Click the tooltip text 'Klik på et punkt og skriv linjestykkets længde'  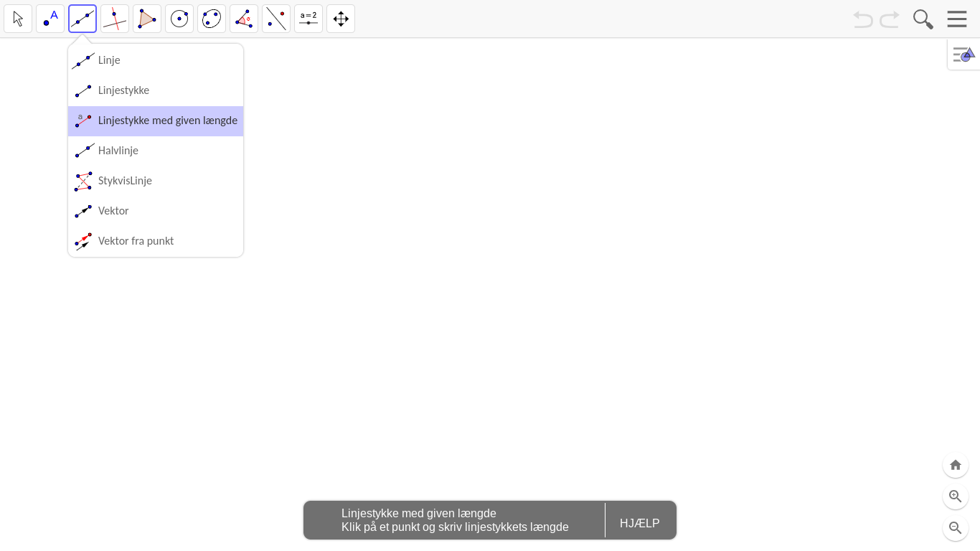pyautogui.click(x=455, y=527)
